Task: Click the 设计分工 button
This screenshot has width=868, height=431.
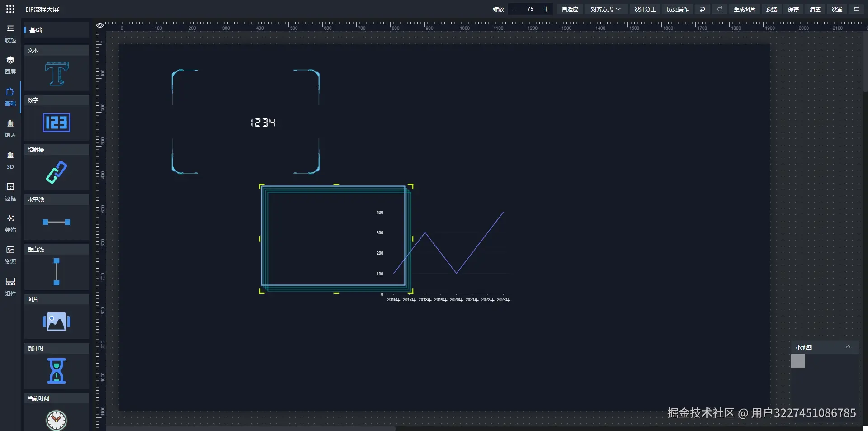Action: tap(645, 9)
